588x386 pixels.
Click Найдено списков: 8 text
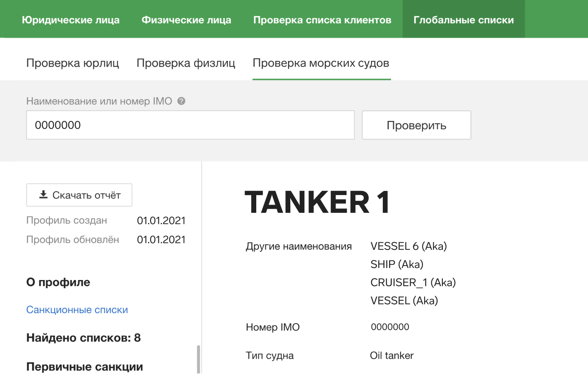(x=83, y=338)
